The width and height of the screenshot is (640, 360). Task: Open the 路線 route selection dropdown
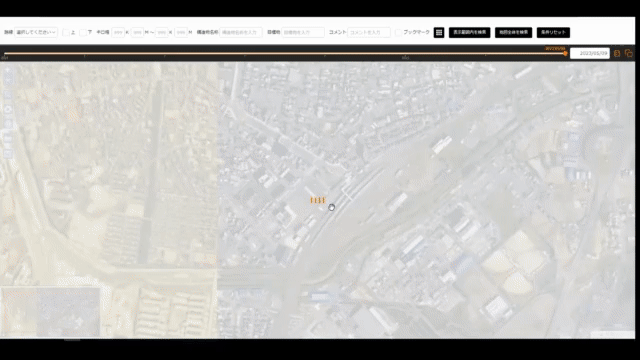(x=36, y=32)
